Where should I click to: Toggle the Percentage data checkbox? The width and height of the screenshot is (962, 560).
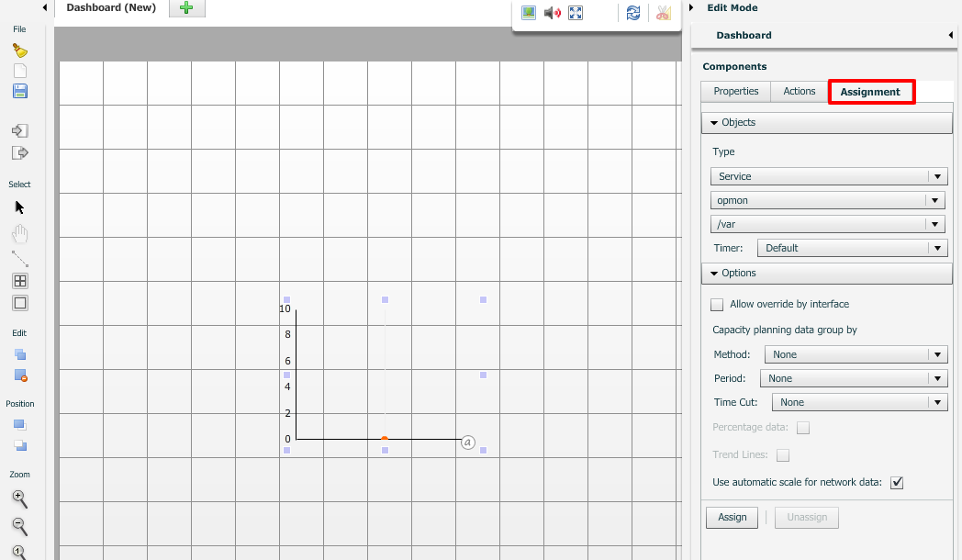click(803, 428)
